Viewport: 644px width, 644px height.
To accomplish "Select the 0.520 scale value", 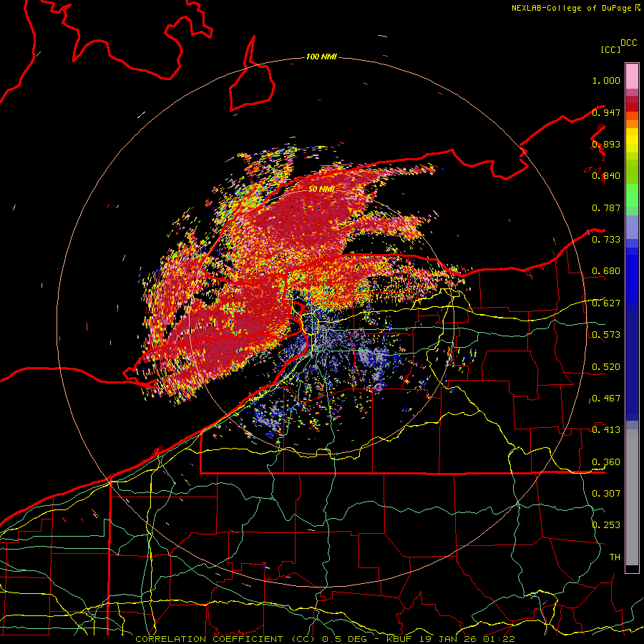I will 606,367.
